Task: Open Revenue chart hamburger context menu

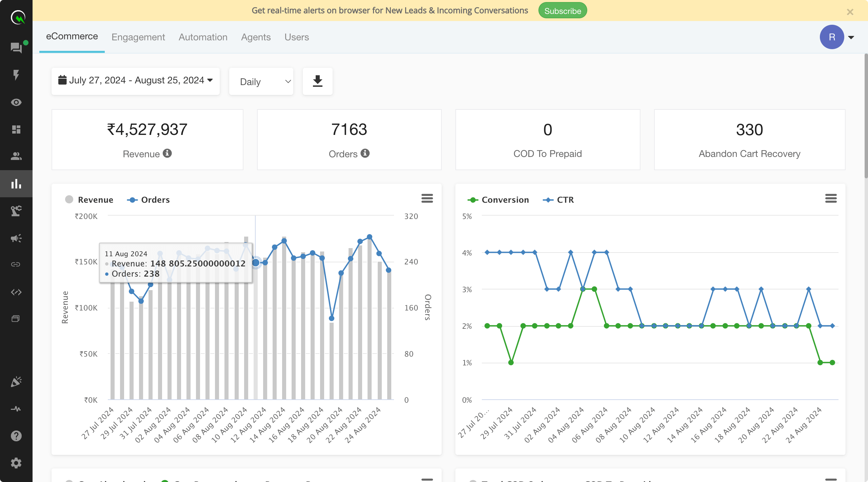Action: pyautogui.click(x=427, y=198)
